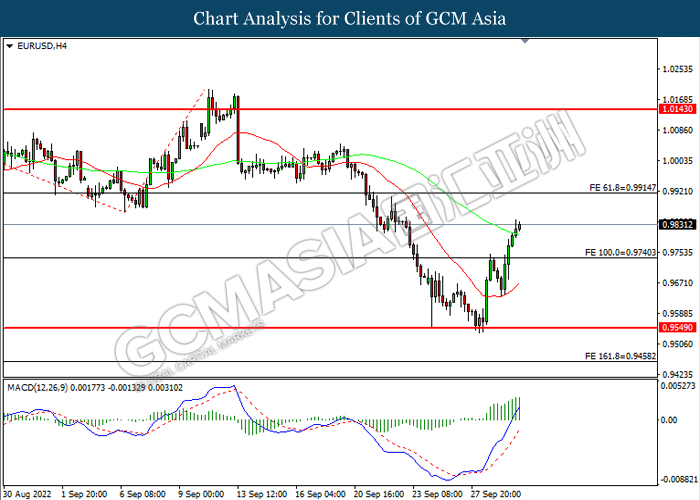
Task: Click the 9 Sep 00:00 time label
Action: pos(201,494)
